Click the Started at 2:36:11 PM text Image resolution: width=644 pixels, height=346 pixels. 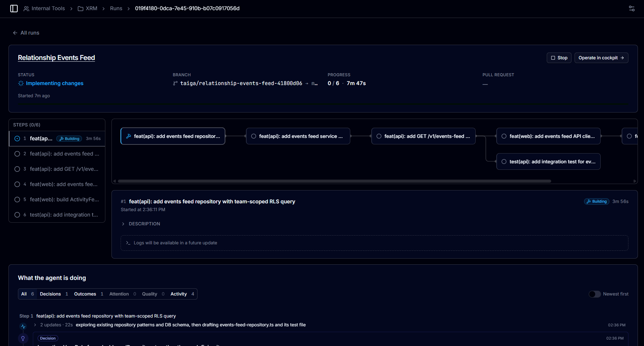[x=143, y=210]
